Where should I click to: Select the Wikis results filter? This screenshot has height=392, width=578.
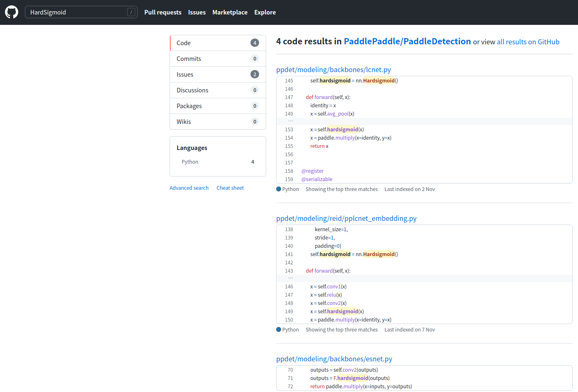(218, 122)
